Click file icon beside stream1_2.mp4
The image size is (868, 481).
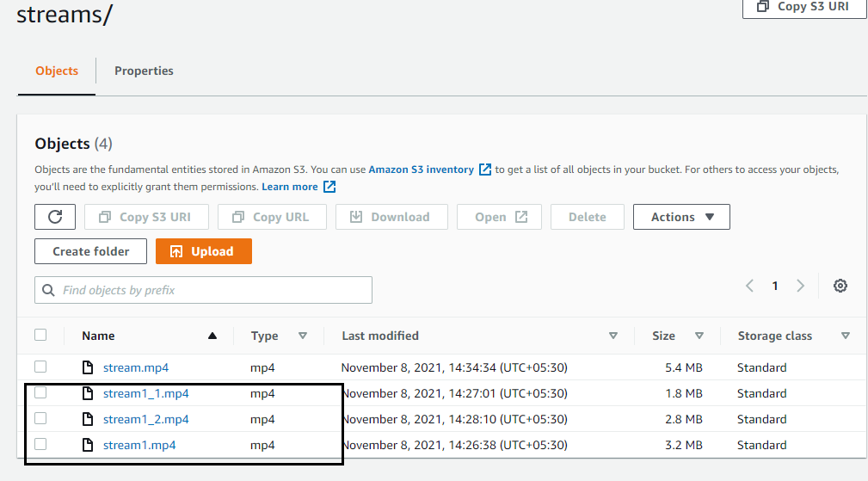pyautogui.click(x=88, y=420)
